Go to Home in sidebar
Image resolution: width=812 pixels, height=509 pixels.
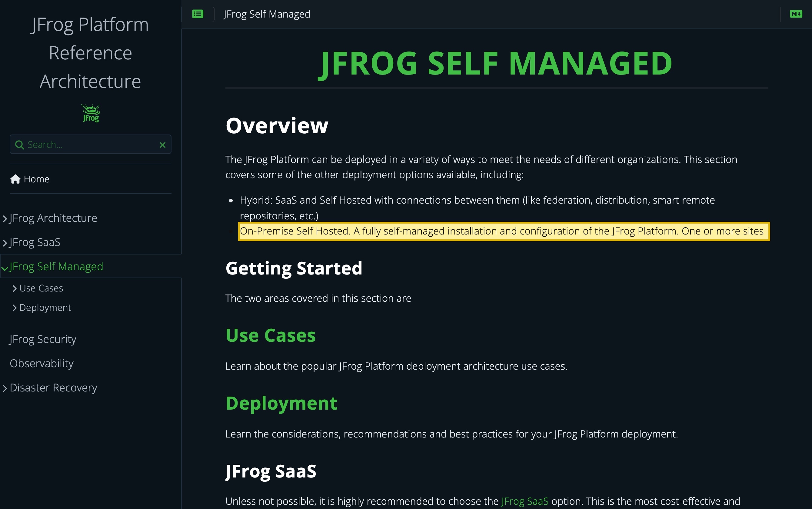click(x=36, y=179)
